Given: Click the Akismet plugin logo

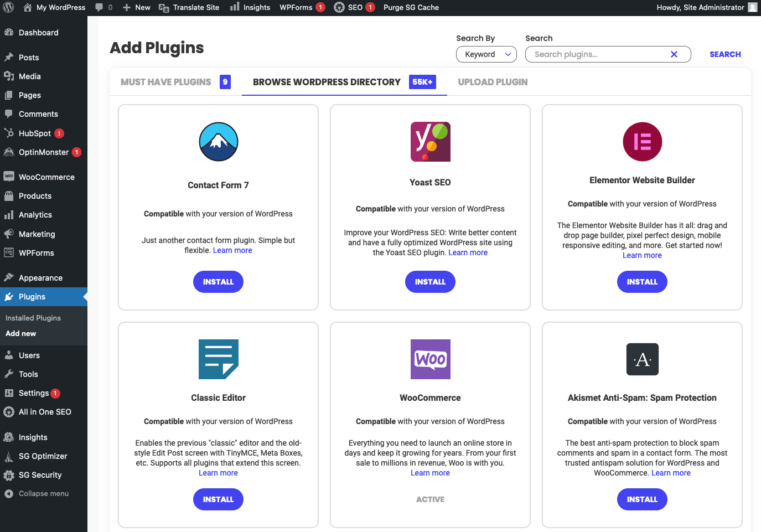Looking at the screenshot, I should point(643,359).
